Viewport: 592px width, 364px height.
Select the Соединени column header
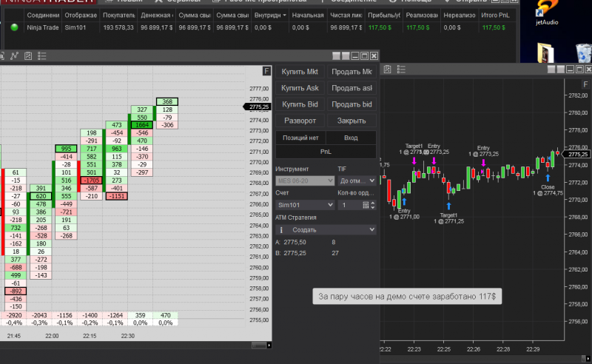point(43,15)
